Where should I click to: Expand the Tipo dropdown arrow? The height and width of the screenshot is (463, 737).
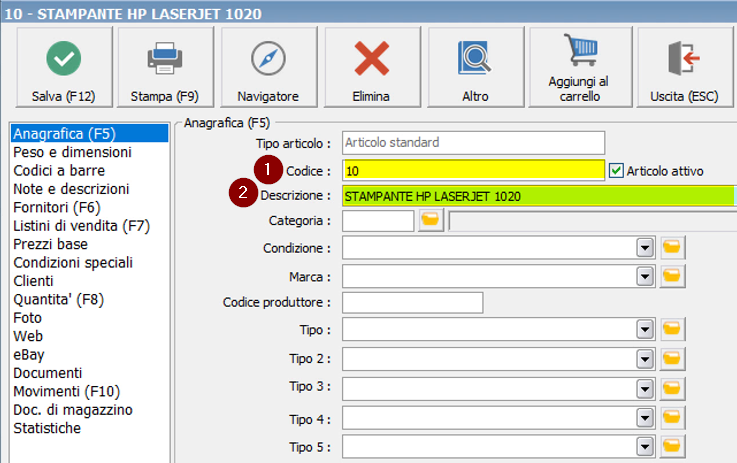pyautogui.click(x=645, y=329)
